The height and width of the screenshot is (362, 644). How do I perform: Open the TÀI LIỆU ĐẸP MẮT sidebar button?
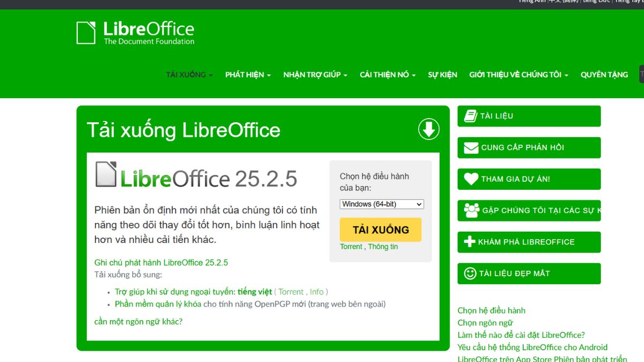529,274
